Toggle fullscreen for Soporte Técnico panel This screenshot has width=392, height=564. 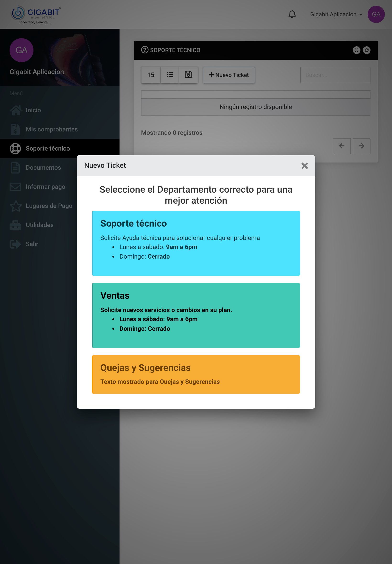click(356, 50)
